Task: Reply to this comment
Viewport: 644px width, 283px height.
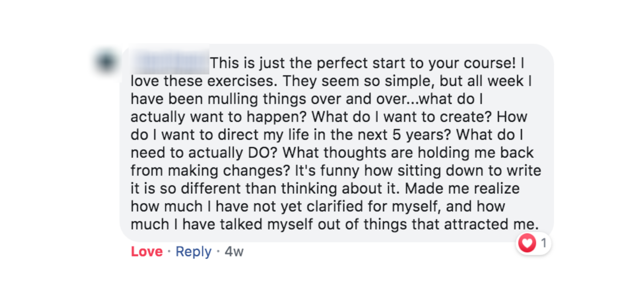Action: pos(193,252)
